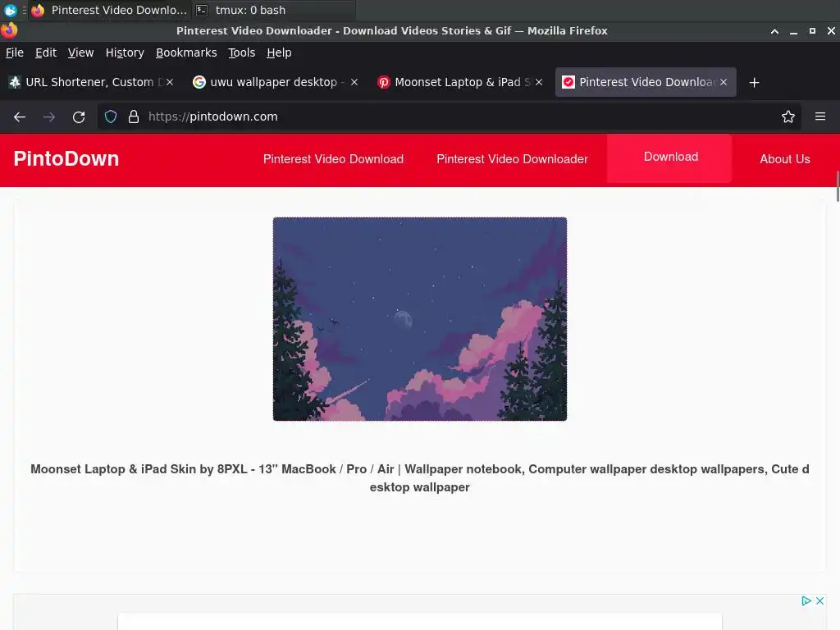
Task: Open the File menu
Action: 15,52
